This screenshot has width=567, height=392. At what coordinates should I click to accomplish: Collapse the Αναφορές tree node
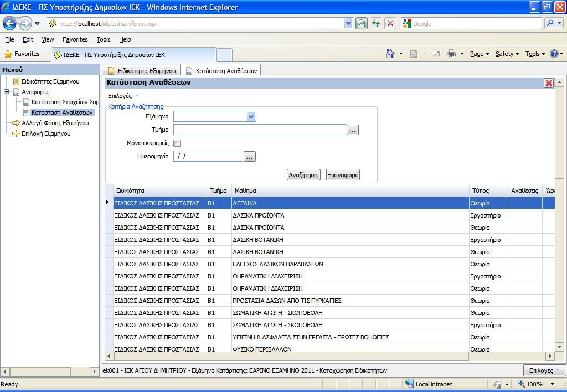click(6, 92)
